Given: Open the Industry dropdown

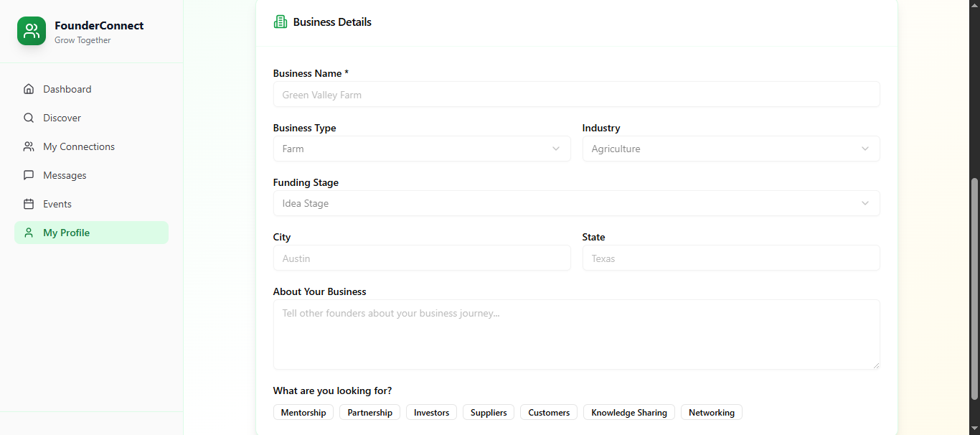Looking at the screenshot, I should (x=731, y=149).
